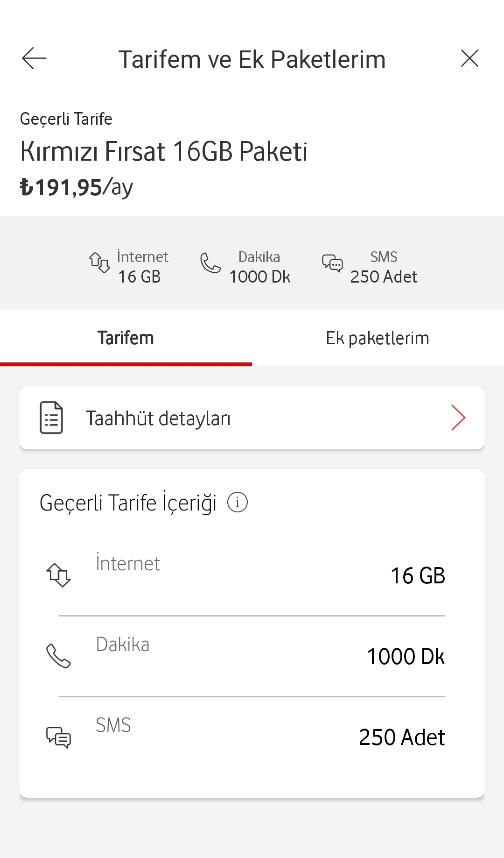Viewport: 504px width, 858px height.
Task: Tap the ₺191,95/ay price text
Action: tap(77, 188)
